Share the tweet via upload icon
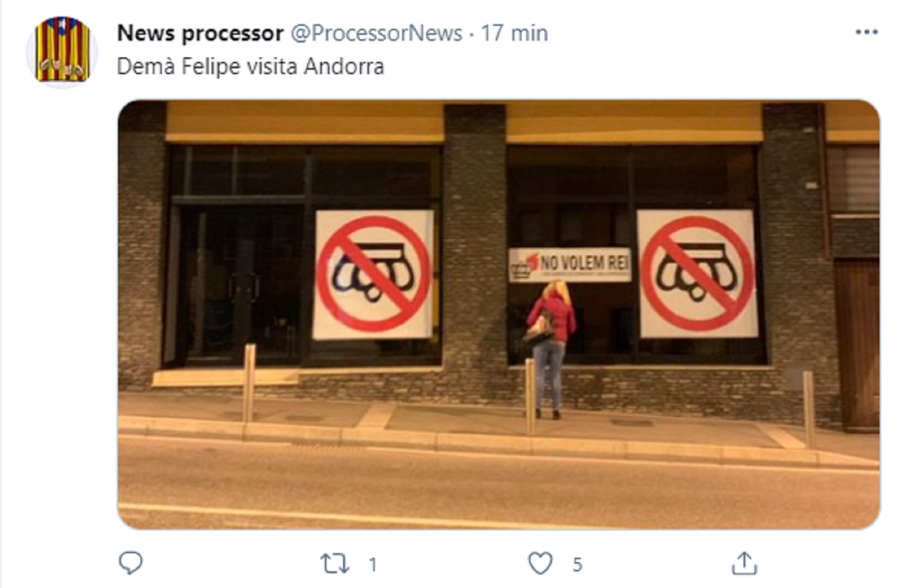Image resolution: width=904 pixels, height=588 pixels. point(744,563)
